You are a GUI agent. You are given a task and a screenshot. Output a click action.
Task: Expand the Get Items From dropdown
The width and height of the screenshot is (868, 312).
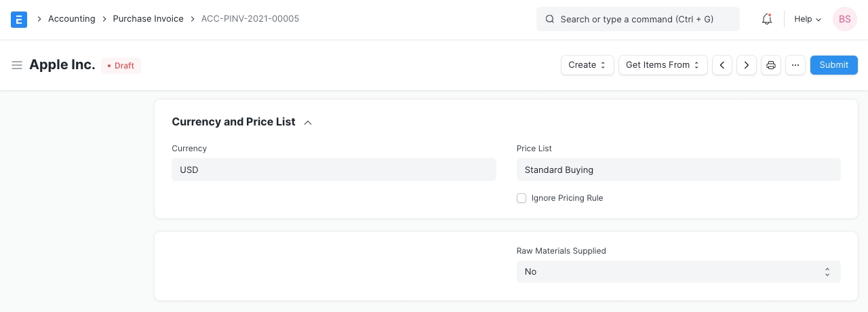click(663, 65)
